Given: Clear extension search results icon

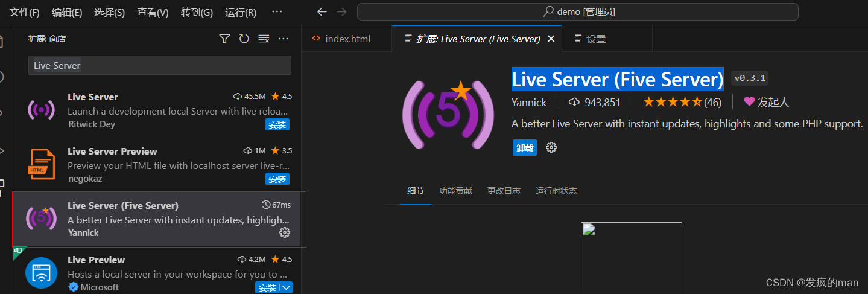Looking at the screenshot, I should pyautogui.click(x=264, y=39).
